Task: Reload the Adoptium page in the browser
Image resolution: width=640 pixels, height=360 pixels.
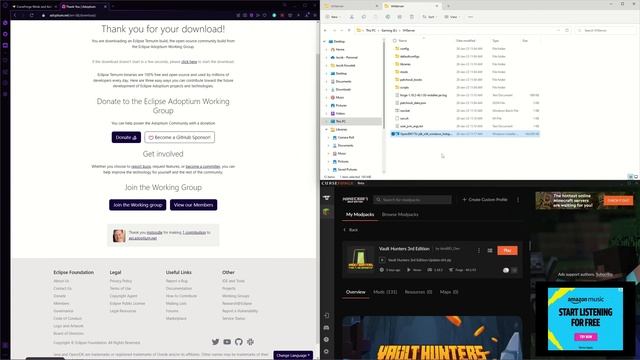Action: click(31, 15)
